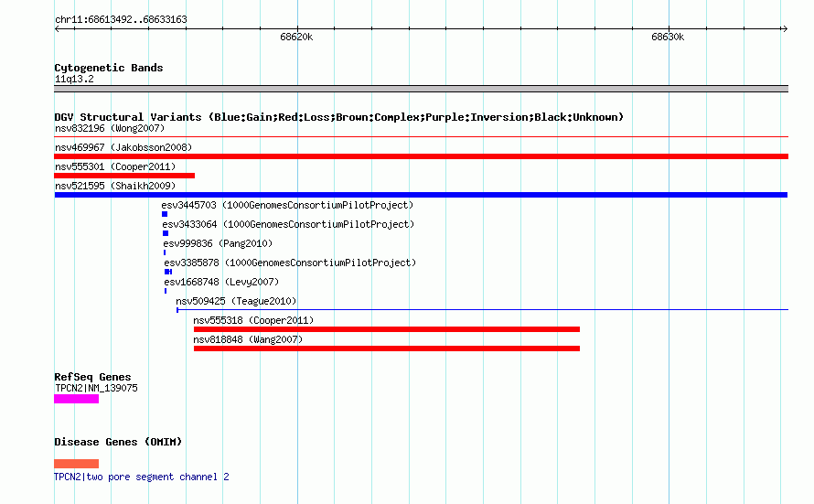This screenshot has width=814, height=504.
Task: Select the nsv521595 (Shaikh2009) blue gain bar
Action: (421, 195)
